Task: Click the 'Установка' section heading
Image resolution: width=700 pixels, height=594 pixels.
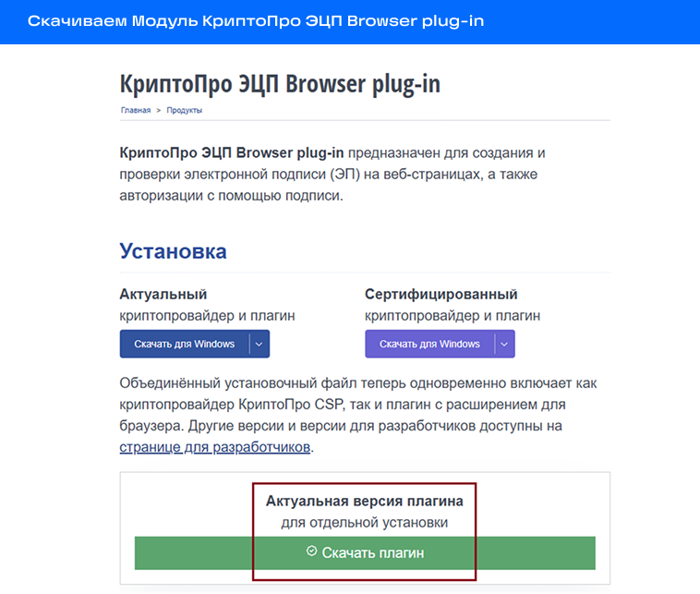Action: [174, 251]
